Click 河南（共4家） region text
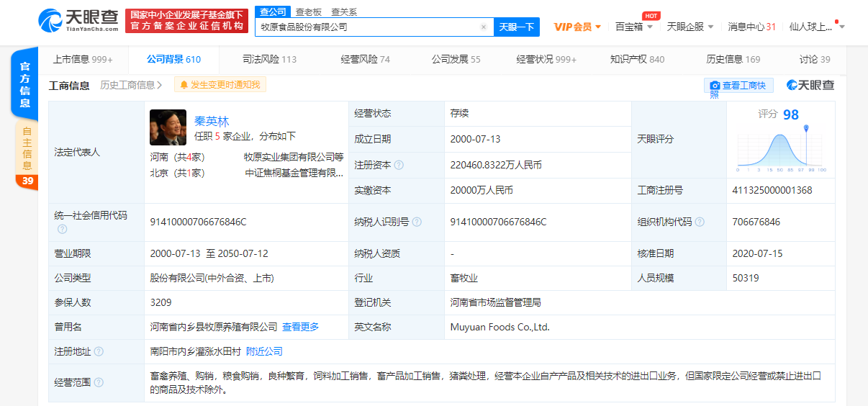868x406 pixels. pos(177,156)
